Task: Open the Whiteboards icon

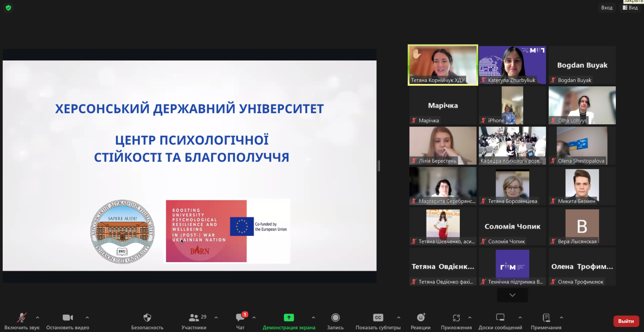Action: tap(500, 318)
